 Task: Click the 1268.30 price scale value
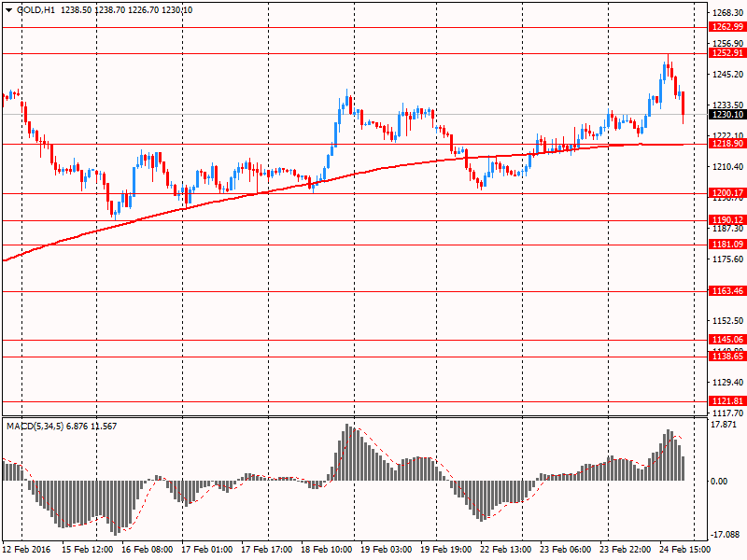726,13
